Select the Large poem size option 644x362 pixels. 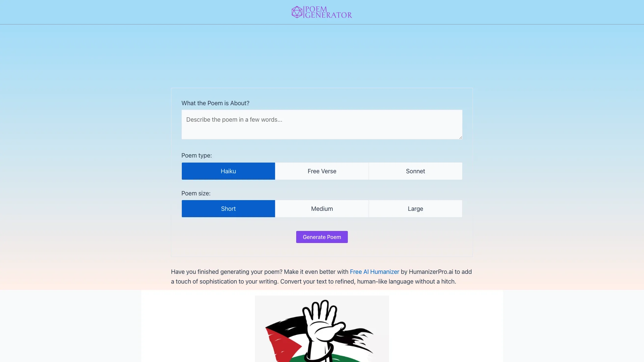(415, 208)
